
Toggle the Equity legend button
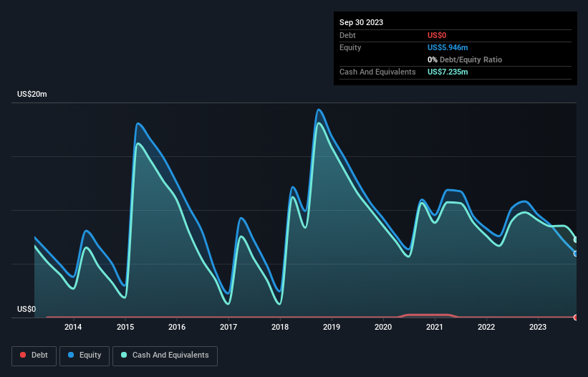pos(85,355)
